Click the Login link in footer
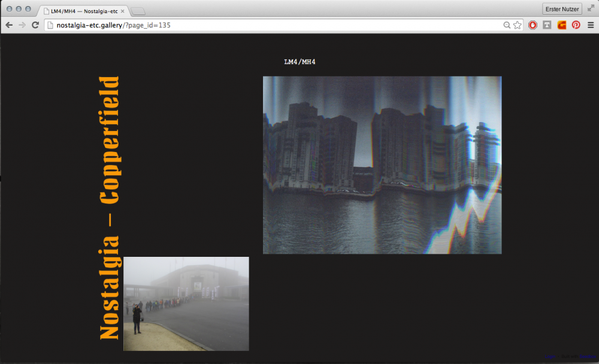This screenshot has width=599, height=364. point(550,357)
